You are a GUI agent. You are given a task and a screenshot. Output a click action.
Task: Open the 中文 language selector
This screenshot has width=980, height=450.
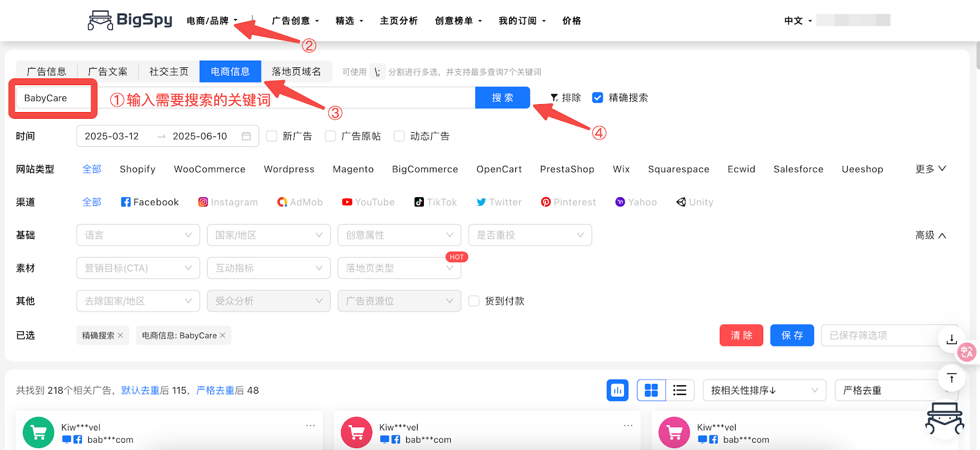tap(798, 21)
